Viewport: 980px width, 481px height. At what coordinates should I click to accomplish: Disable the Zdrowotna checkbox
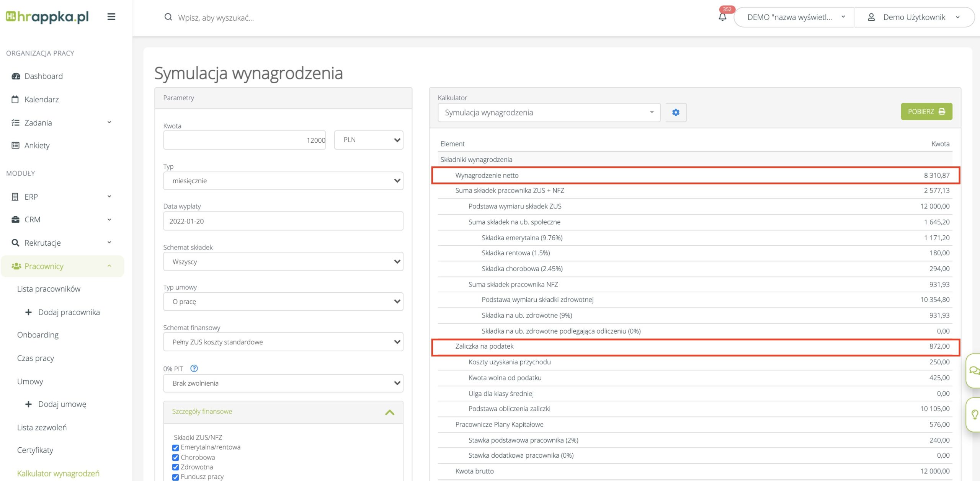pos(176,467)
